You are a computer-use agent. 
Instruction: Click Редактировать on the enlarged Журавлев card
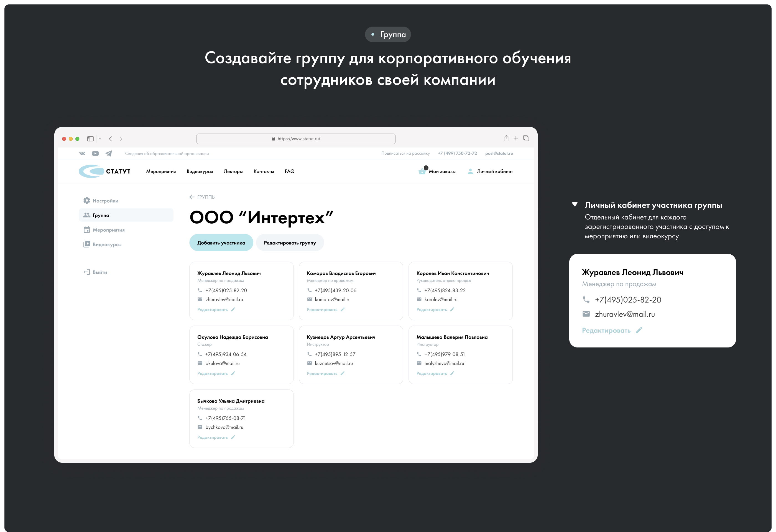point(606,330)
